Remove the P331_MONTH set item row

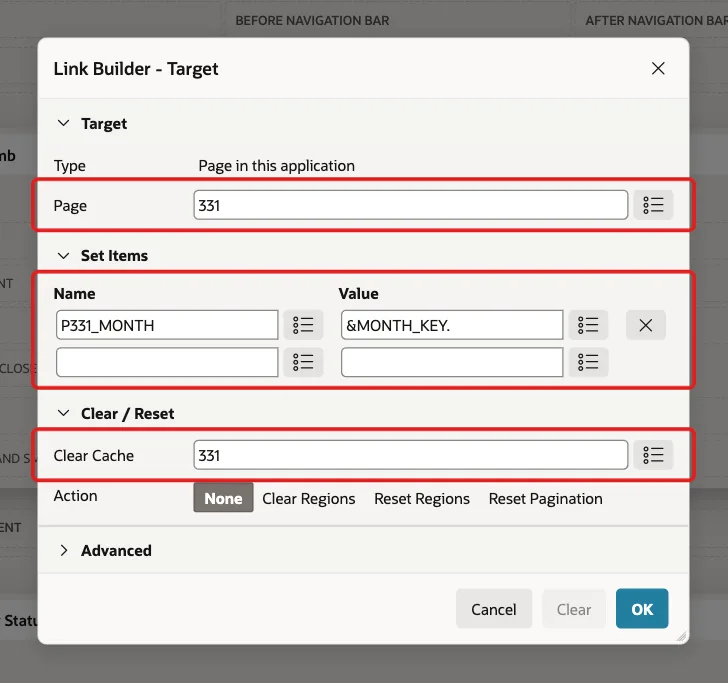645,325
